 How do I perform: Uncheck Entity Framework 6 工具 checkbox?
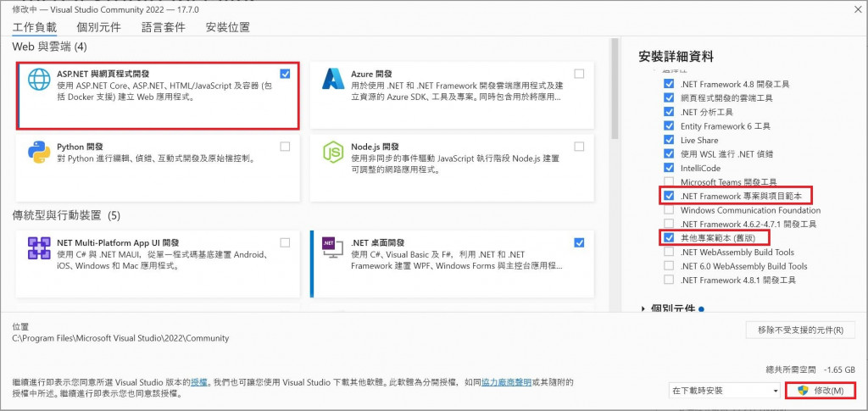click(x=669, y=126)
